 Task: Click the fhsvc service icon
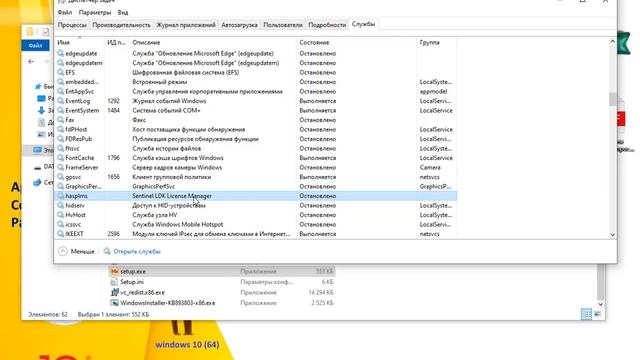(x=60, y=149)
